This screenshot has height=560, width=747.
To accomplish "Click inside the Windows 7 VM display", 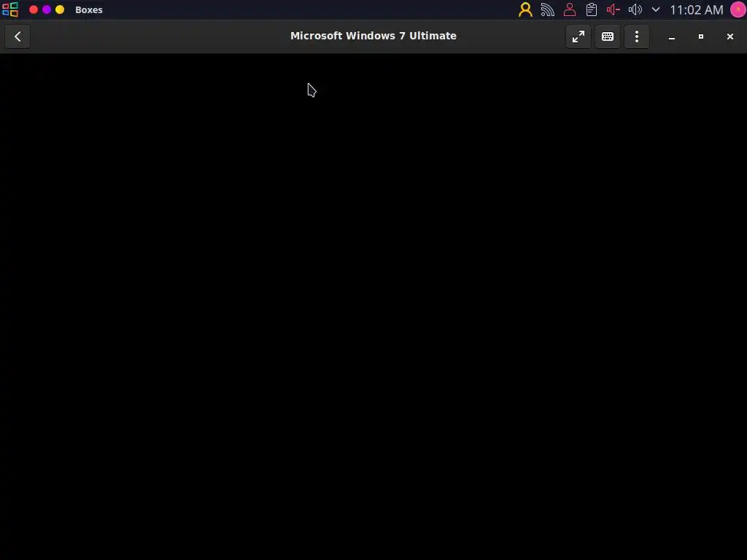I will [x=373, y=307].
